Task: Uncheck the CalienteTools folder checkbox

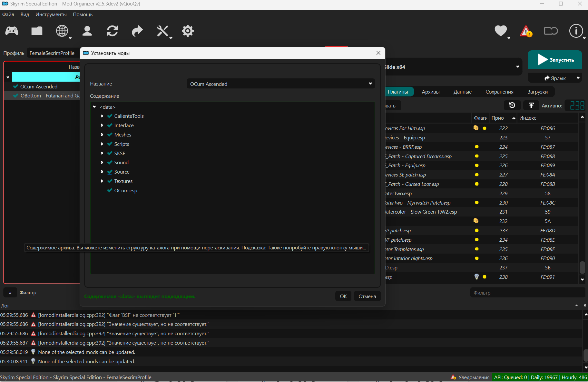Action: click(110, 116)
